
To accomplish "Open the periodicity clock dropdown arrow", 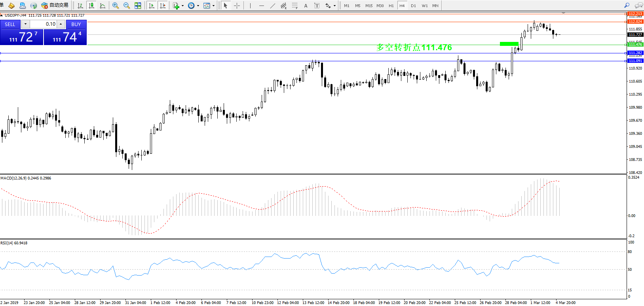I will pos(198,6).
